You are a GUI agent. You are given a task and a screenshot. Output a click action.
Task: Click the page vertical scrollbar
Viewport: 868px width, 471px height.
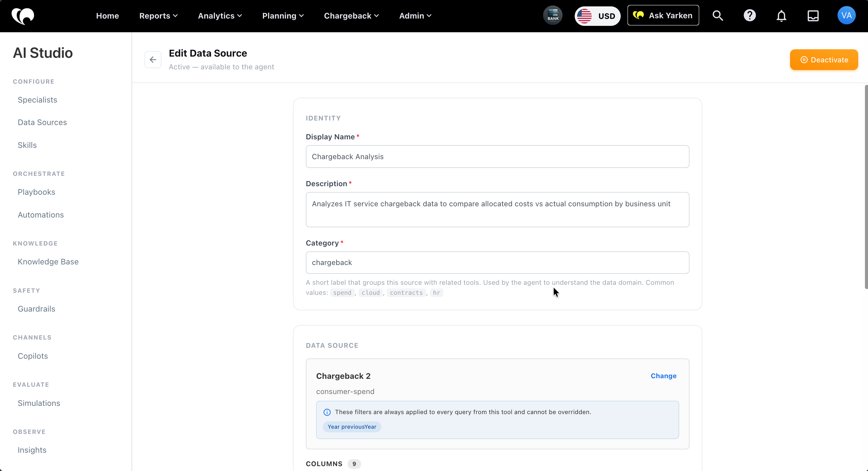866,187
